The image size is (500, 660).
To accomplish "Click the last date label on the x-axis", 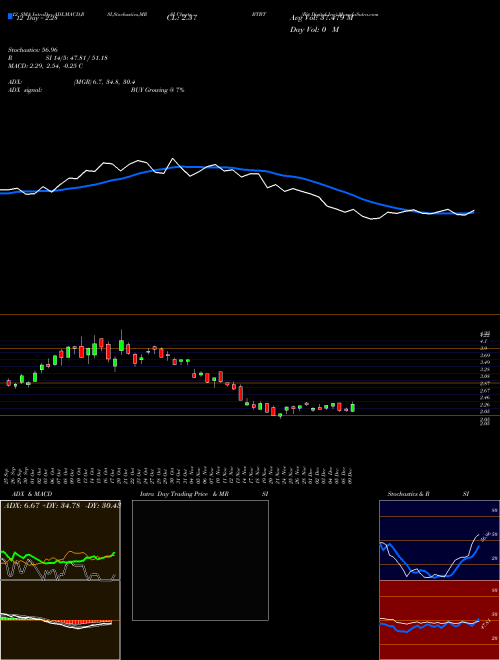I will [350, 475].
